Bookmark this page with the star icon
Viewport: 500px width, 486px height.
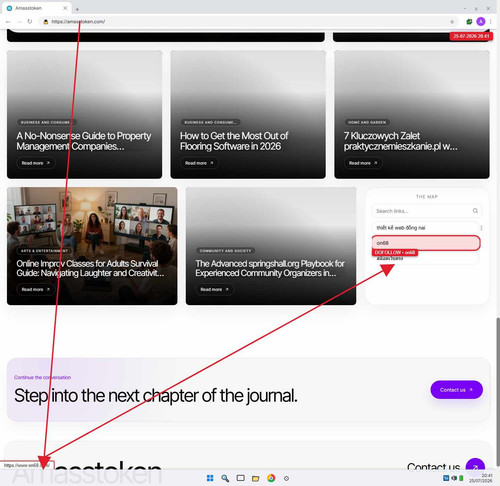pyautogui.click(x=452, y=22)
